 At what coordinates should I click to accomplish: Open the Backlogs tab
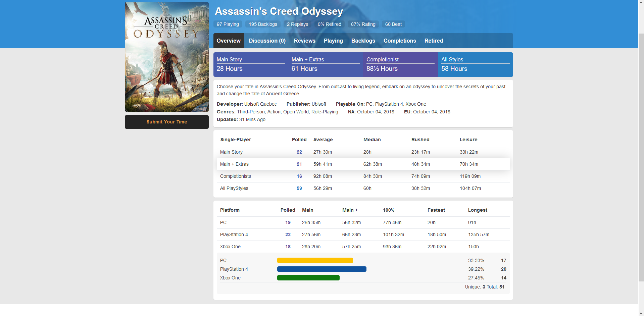click(x=363, y=41)
